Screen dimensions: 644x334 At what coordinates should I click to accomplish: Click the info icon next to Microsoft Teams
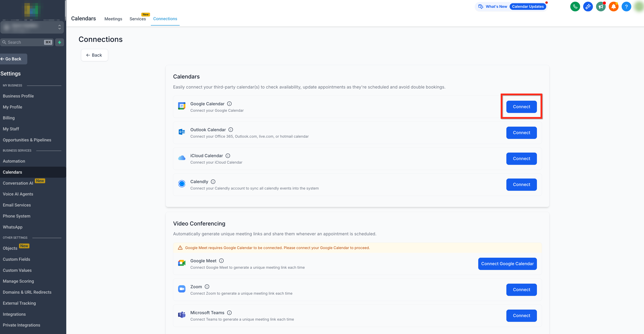[x=229, y=312]
